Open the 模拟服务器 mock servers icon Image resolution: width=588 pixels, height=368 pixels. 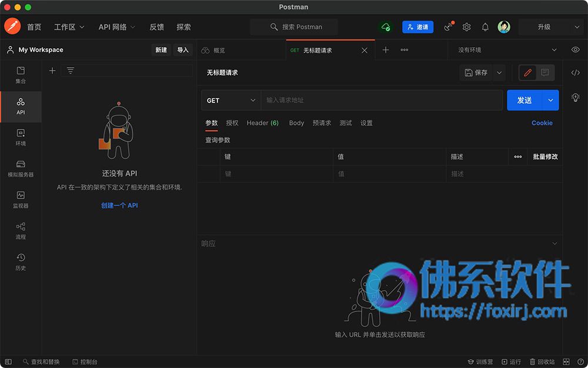pyautogui.click(x=21, y=168)
